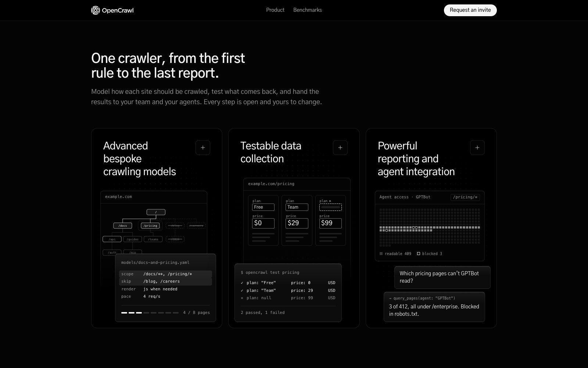Expand the Testable data collection card
The width and height of the screenshot is (588, 368).
340,148
